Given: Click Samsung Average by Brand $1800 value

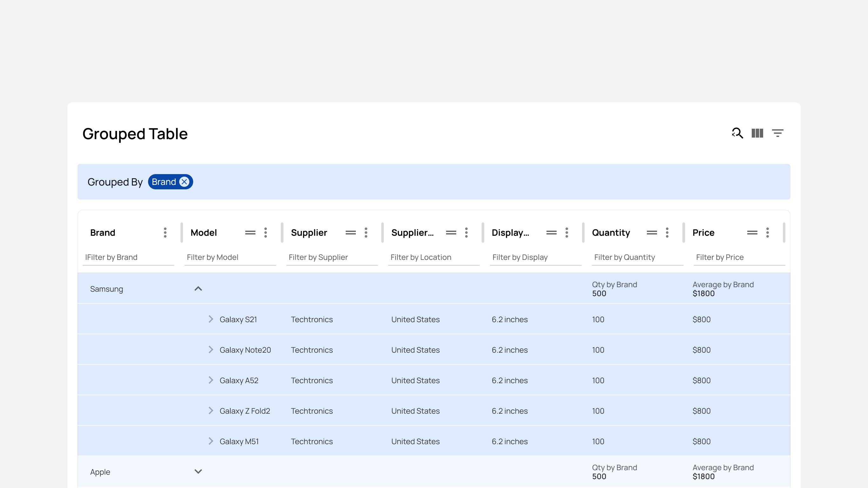Looking at the screenshot, I should tap(703, 293).
